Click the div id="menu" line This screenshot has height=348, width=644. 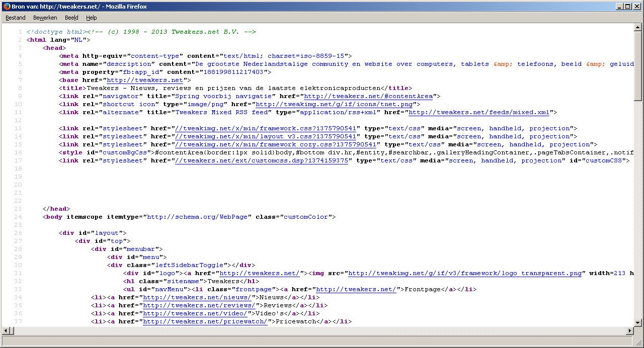coord(137,257)
